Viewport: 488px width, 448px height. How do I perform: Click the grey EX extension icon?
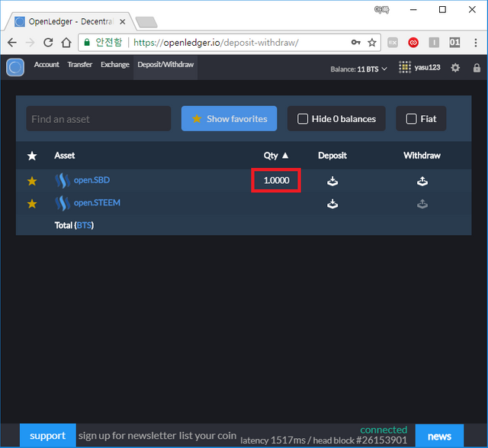click(393, 43)
